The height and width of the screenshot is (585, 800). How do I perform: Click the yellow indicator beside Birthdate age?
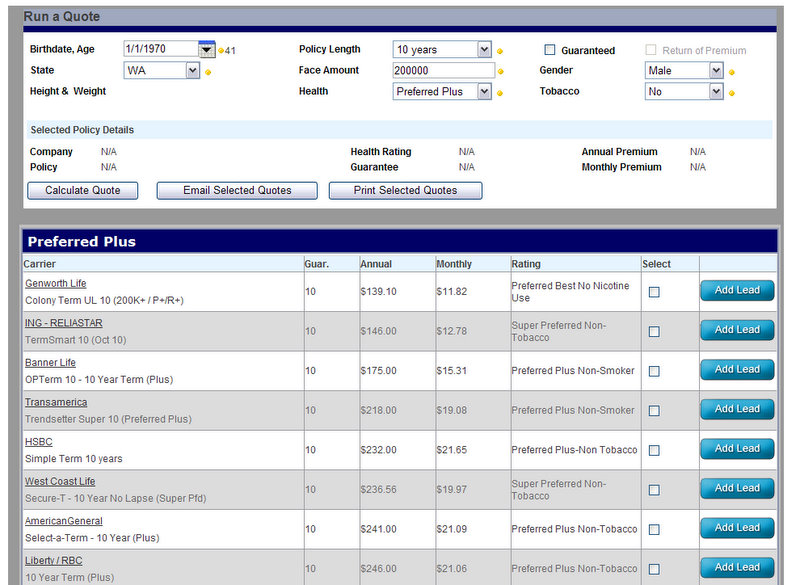pyautogui.click(x=221, y=50)
